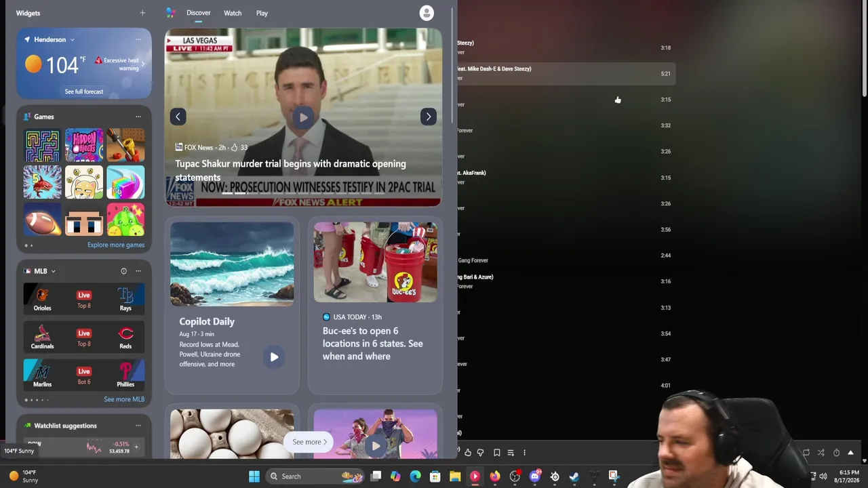Launch the blocky pixel face game
868x488 pixels.
[84, 220]
